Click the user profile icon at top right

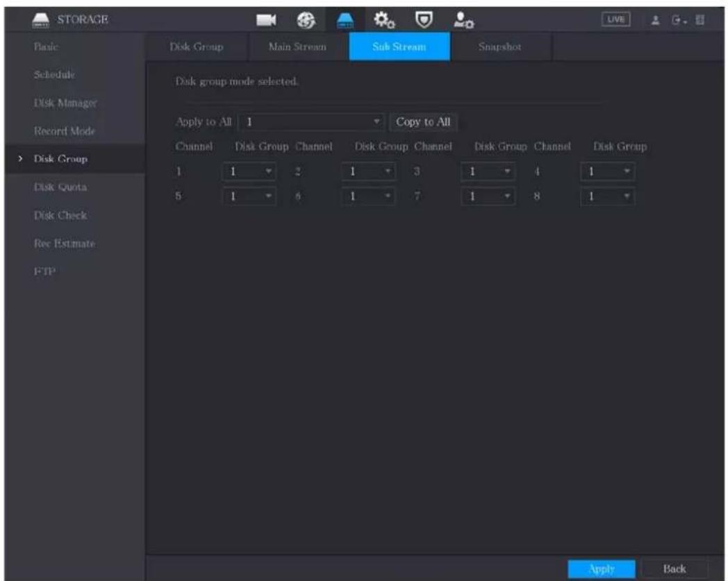click(x=655, y=20)
